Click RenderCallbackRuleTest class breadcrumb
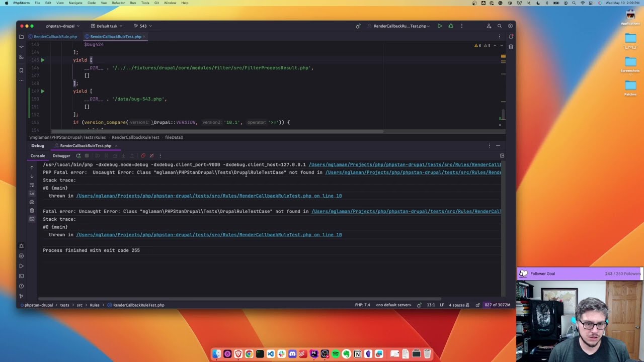644x362 pixels. click(135, 137)
